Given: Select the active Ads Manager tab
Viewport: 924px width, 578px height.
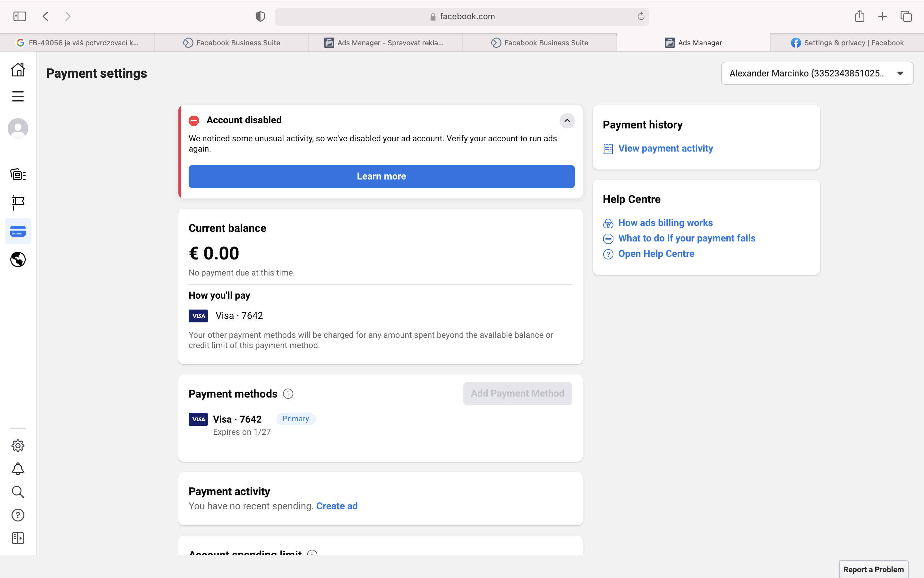Looking at the screenshot, I should point(693,43).
